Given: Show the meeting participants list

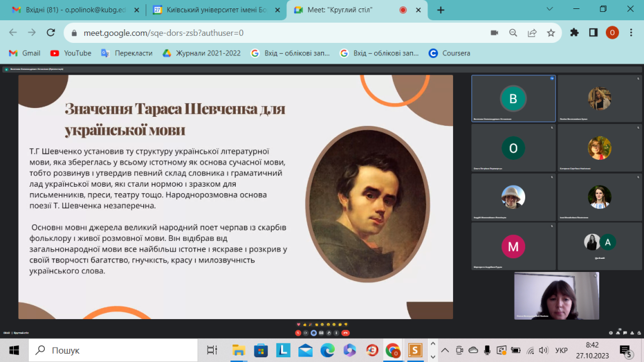Looking at the screenshot, I should pos(617,333).
